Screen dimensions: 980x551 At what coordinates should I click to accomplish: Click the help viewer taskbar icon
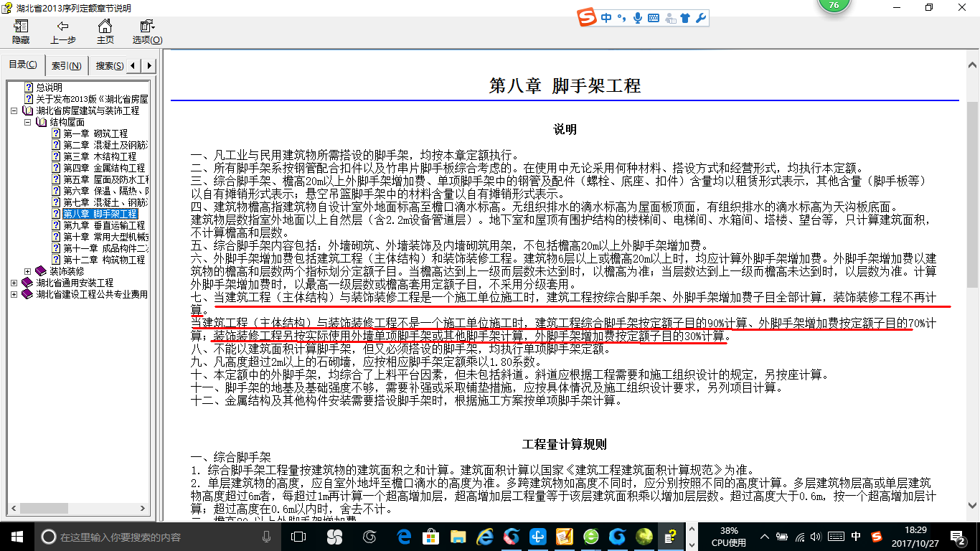pos(670,537)
